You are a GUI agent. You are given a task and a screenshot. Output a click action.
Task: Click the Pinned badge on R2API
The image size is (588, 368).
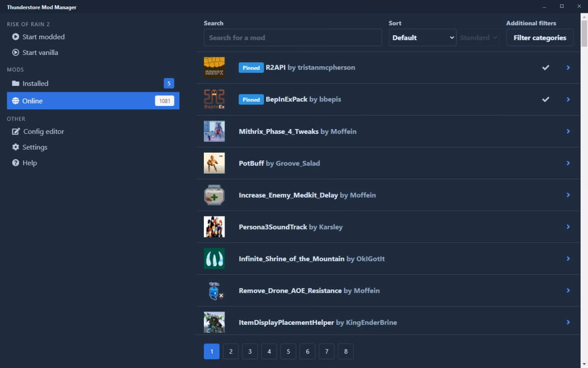tap(251, 68)
